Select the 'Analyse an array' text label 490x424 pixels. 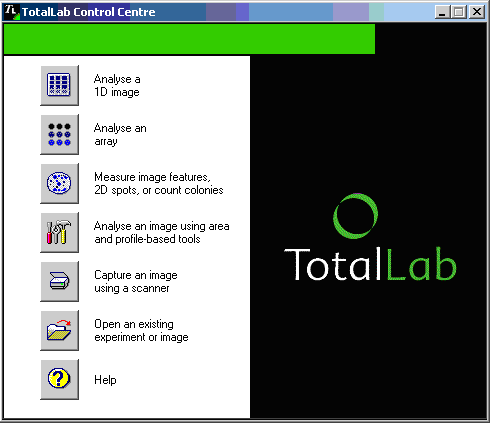point(120,135)
